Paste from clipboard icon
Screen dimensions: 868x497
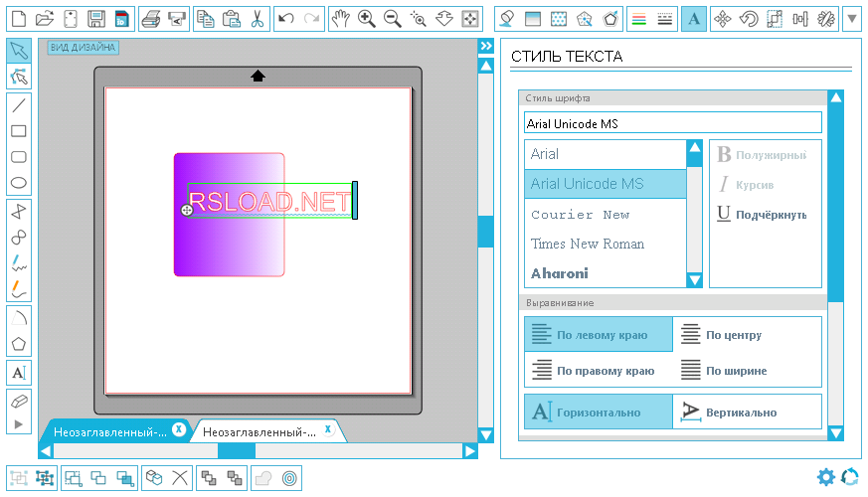(231, 19)
